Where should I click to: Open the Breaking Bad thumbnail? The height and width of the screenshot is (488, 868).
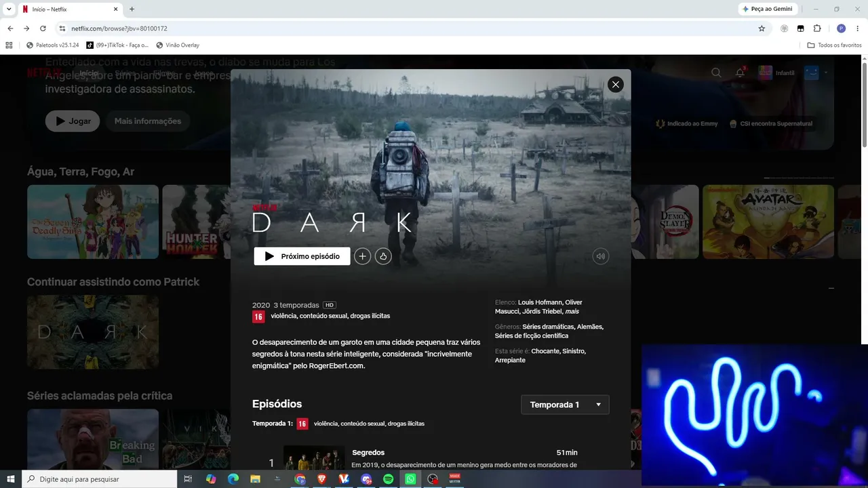93,439
